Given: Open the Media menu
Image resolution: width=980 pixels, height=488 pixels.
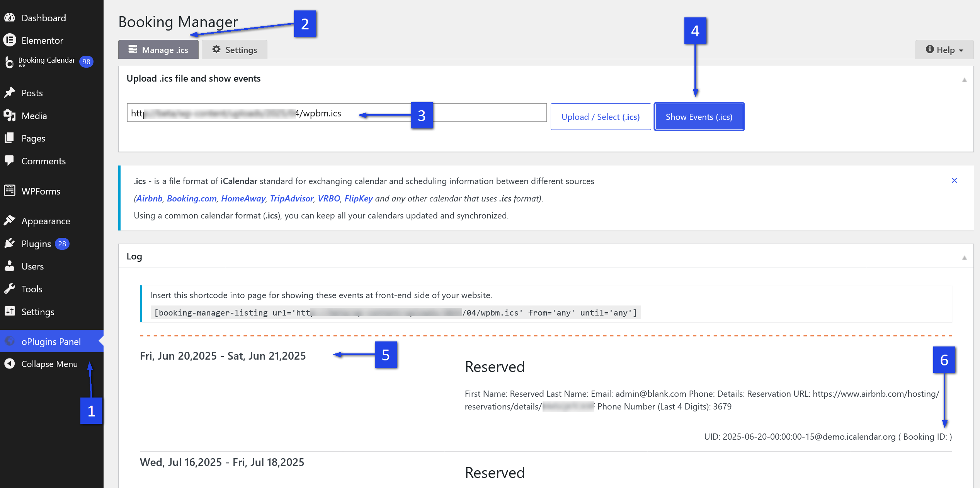Looking at the screenshot, I should pos(52,116).
